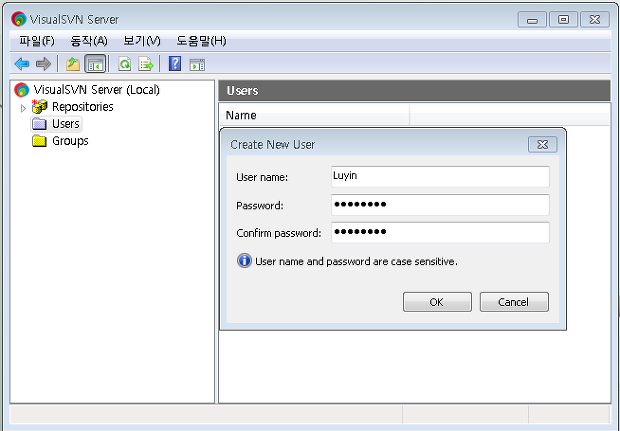Select the Groups tree item
This screenshot has height=431, width=620.
click(x=70, y=141)
